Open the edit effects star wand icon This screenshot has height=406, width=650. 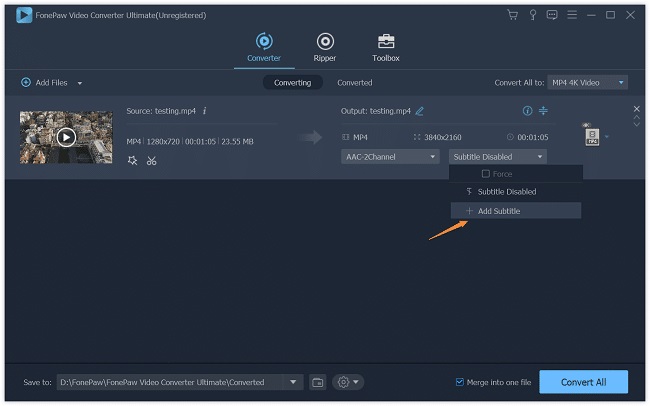tap(132, 160)
